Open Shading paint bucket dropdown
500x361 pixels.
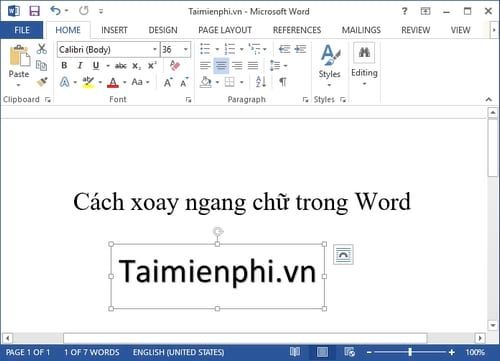click(x=217, y=82)
